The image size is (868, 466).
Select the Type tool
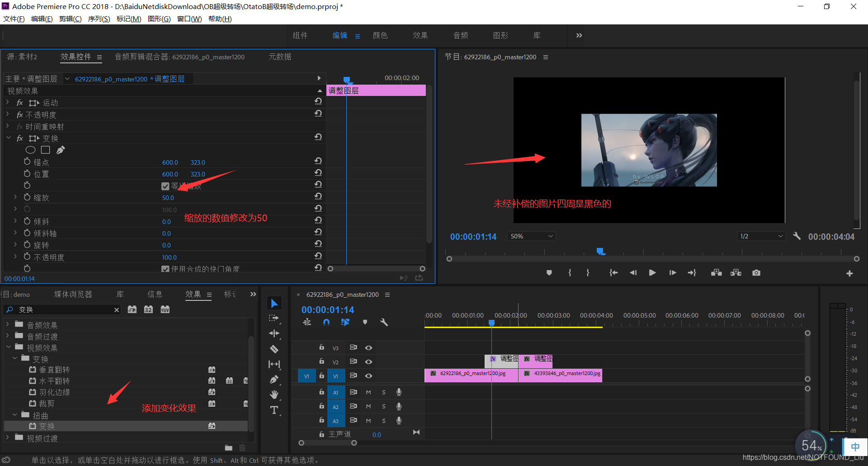click(x=274, y=410)
